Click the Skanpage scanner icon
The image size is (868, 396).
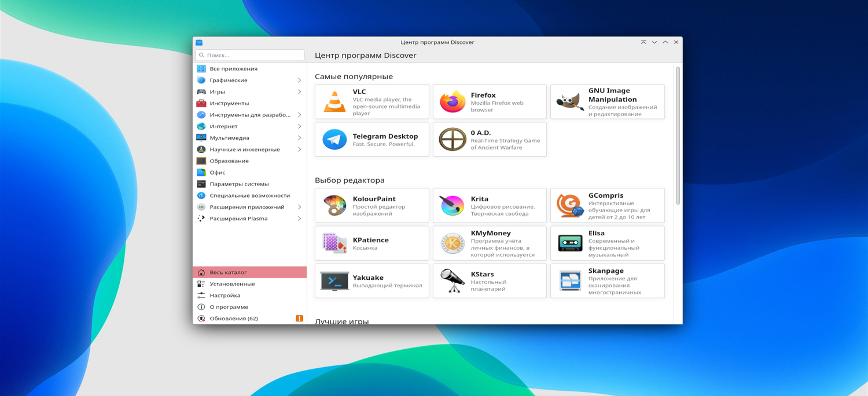pos(570,281)
